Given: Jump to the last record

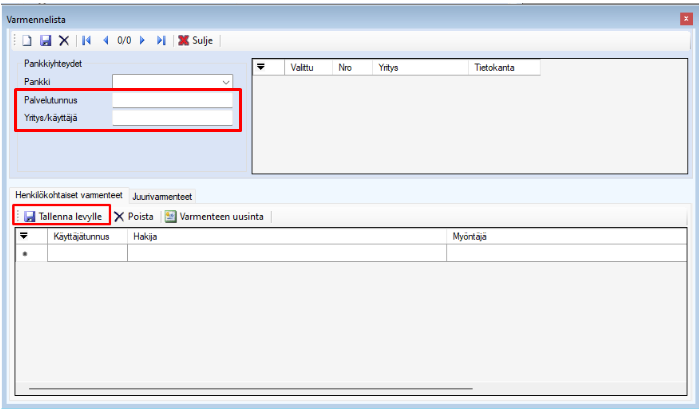Looking at the screenshot, I should click(x=161, y=40).
